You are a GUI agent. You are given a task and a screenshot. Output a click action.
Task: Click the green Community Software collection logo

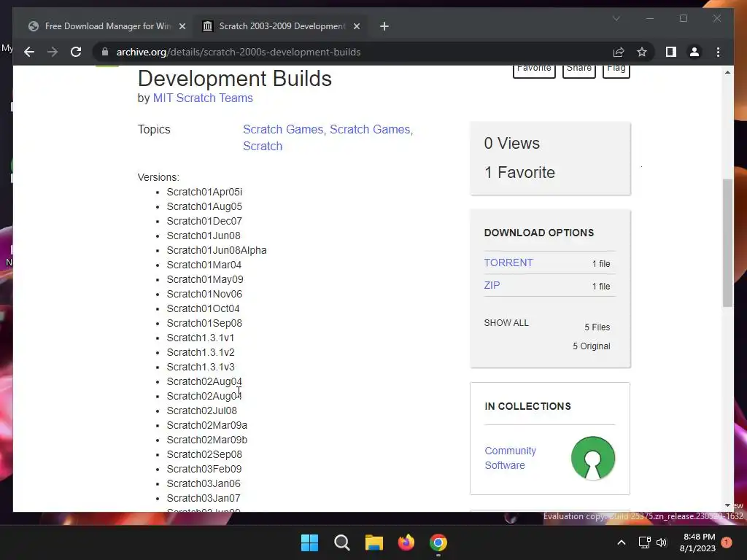coord(592,458)
